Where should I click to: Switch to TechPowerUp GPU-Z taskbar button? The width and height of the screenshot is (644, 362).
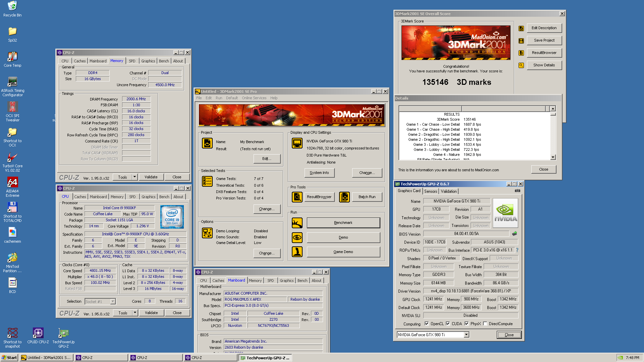click(265, 358)
